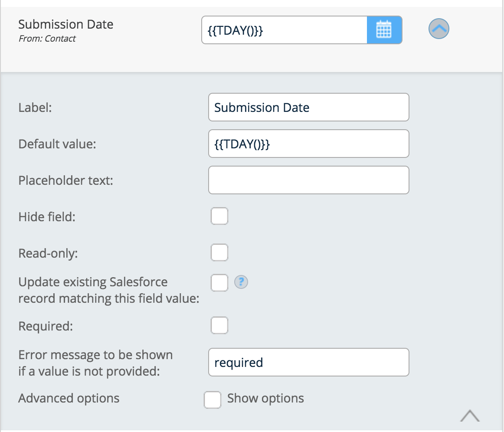The image size is (504, 432).
Task: Check Update existing Salesforce record checkbox
Action: tap(219, 283)
